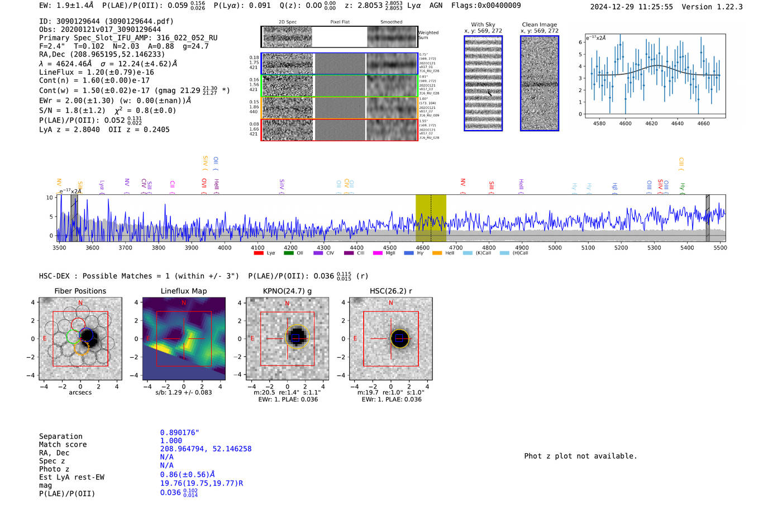Click the Separation value 0.890176"

(179, 433)
